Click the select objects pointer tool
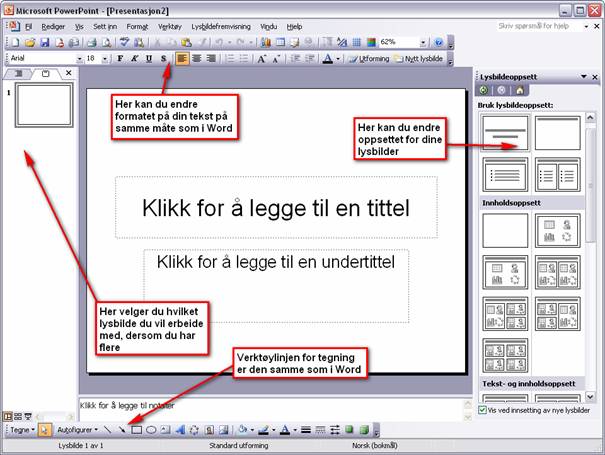This screenshot has width=605, height=455. tap(45, 430)
